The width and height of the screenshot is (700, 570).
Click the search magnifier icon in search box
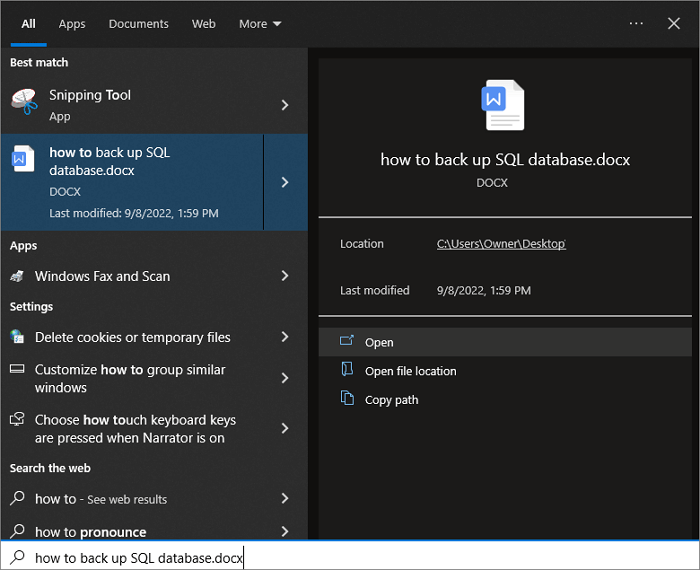click(x=17, y=557)
